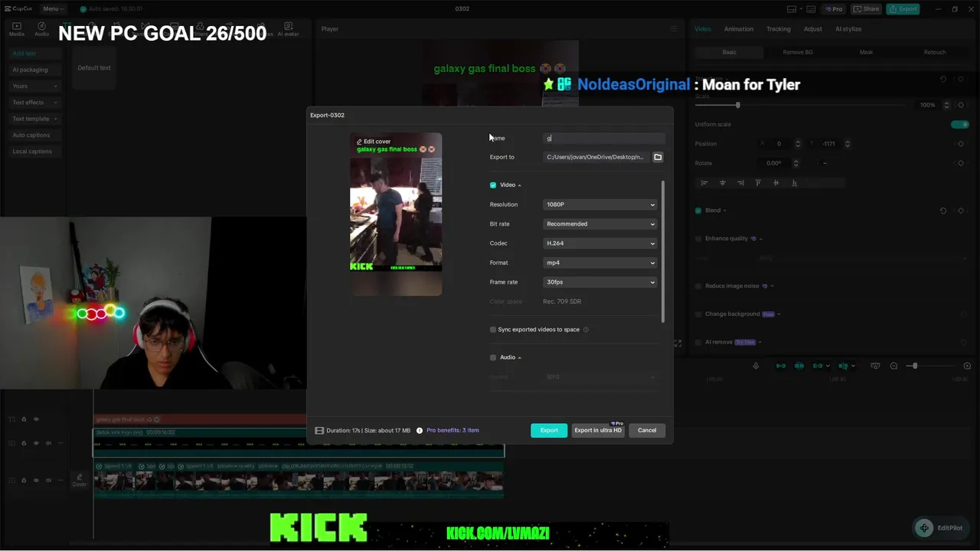Screen dimensions: 980x551
Task: Toggle the Uniform scale switch
Action: tap(959, 124)
